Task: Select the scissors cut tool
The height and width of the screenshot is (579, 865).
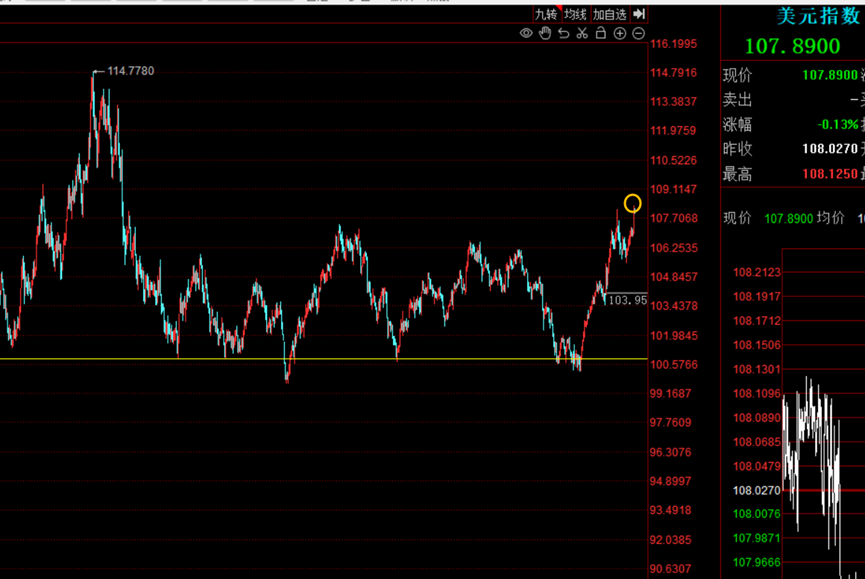Action: 582,33
